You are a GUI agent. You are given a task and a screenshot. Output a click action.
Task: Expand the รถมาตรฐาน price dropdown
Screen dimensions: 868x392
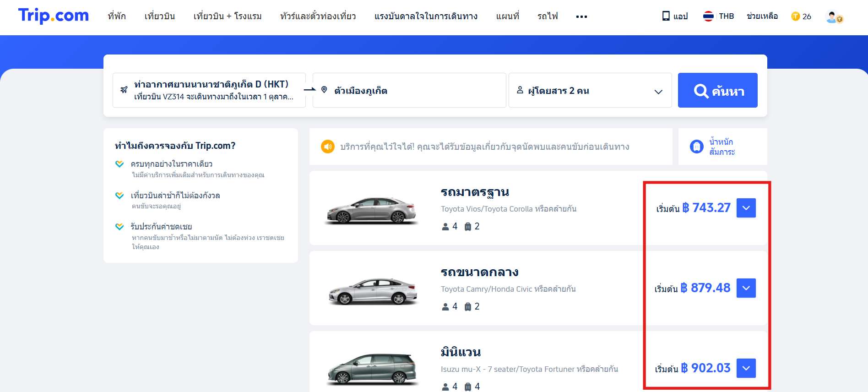click(746, 208)
